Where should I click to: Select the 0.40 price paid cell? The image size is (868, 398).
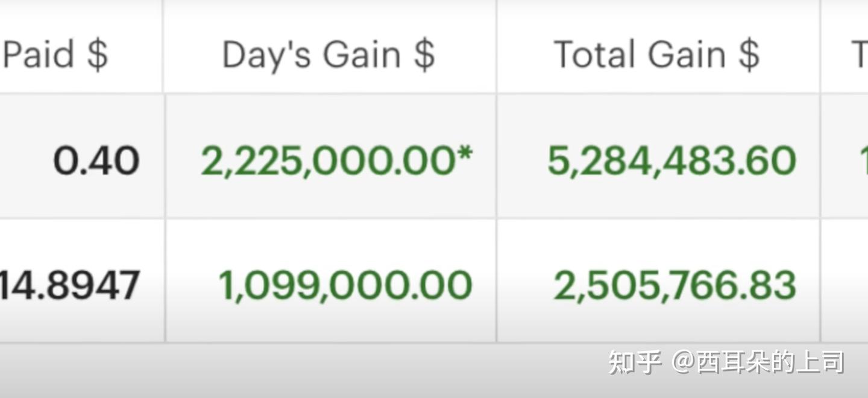(x=96, y=162)
